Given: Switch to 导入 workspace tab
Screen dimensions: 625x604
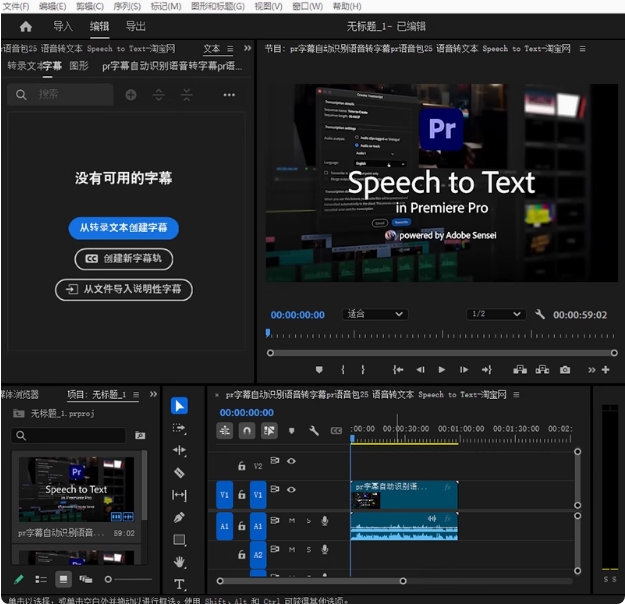Looking at the screenshot, I should click(63, 26).
